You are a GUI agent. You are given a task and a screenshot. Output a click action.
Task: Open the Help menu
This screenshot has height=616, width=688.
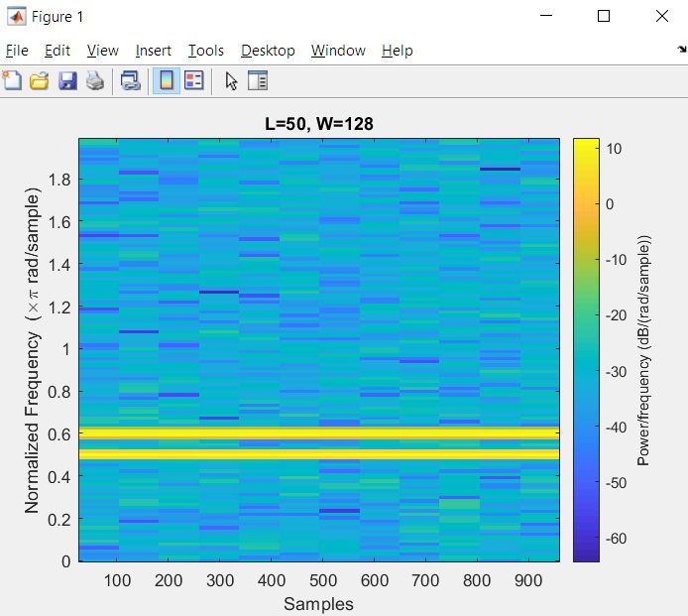click(x=398, y=51)
